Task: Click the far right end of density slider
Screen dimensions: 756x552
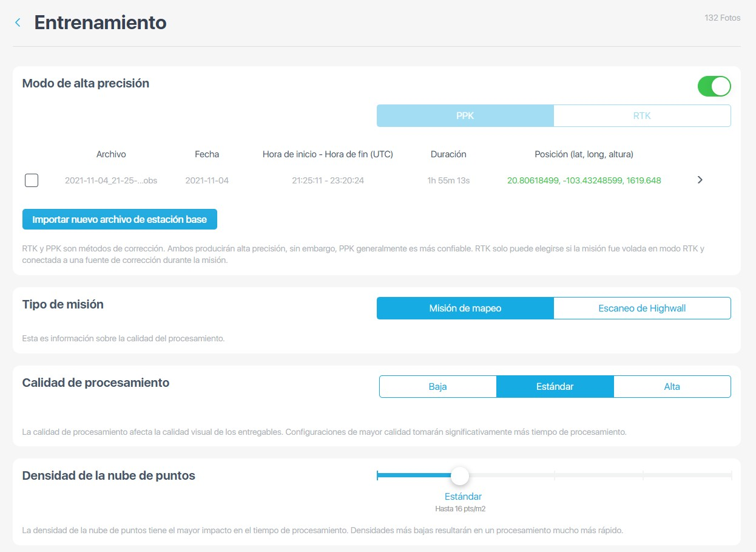Action: (x=730, y=475)
